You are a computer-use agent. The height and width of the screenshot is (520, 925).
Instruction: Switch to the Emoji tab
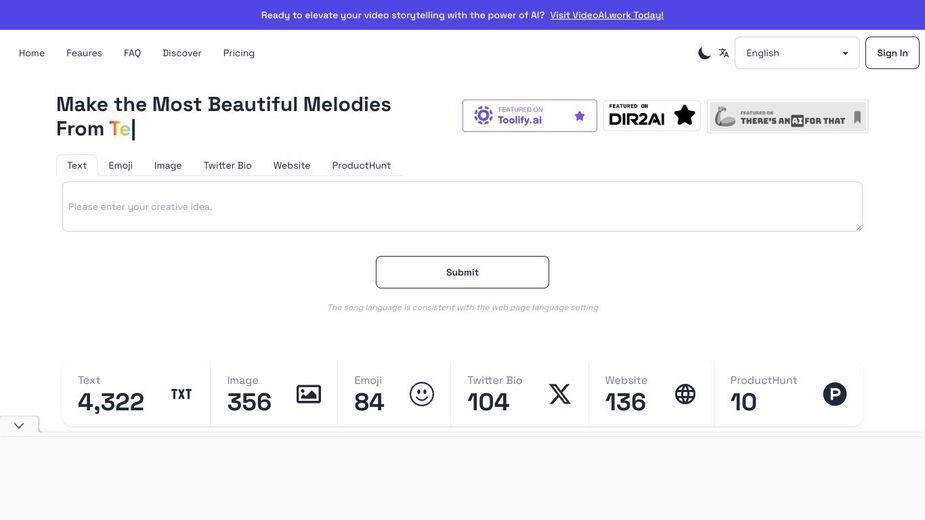click(120, 166)
